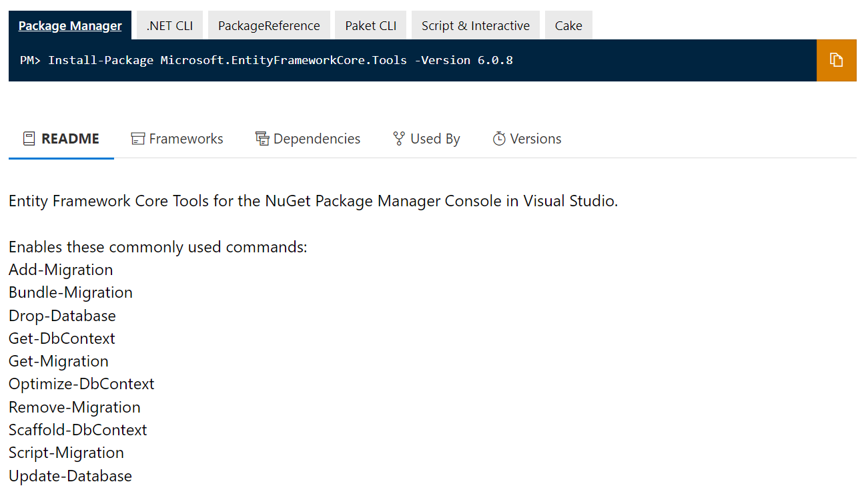The image size is (868, 496).
Task: Open the PackageReference tab
Action: 269,25
